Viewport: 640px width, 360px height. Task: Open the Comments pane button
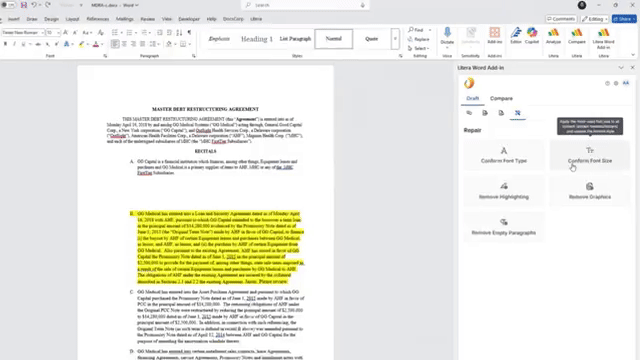click(x=561, y=19)
